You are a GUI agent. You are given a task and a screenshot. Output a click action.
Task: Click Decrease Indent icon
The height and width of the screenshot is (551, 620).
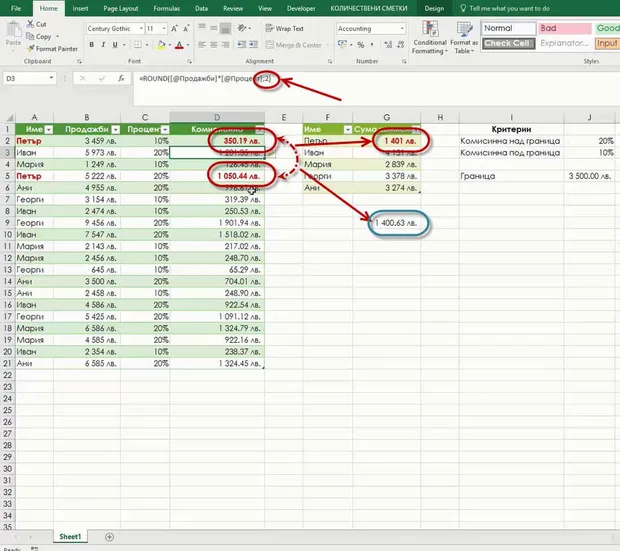[x=241, y=45]
